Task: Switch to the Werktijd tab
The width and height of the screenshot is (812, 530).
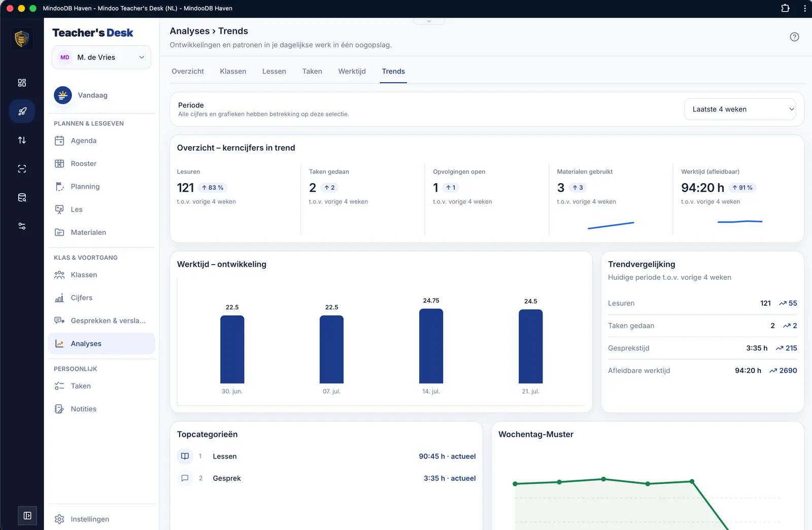Action: coord(352,72)
